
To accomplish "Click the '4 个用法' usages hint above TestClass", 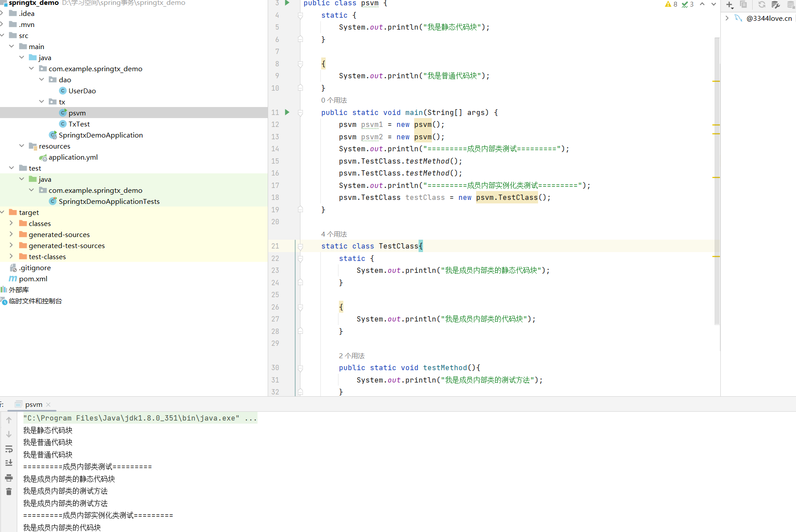I will click(x=334, y=234).
